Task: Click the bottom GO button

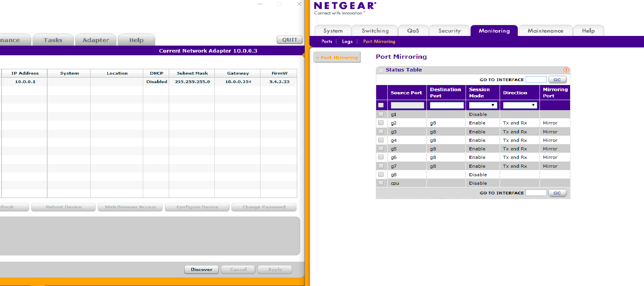Action: click(557, 193)
